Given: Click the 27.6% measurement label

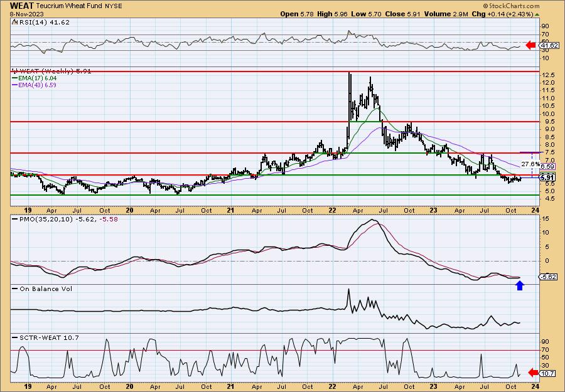Looking at the screenshot, I should tap(530, 164).
